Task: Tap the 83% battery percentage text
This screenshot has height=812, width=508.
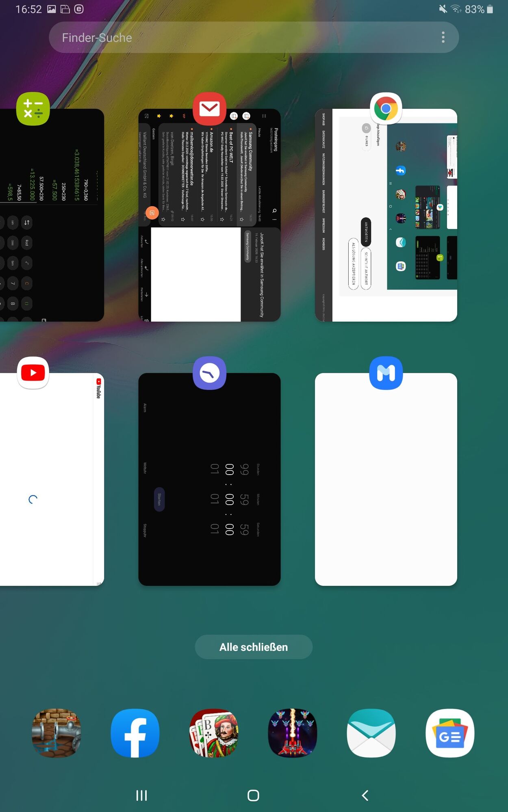Action: [x=474, y=9]
